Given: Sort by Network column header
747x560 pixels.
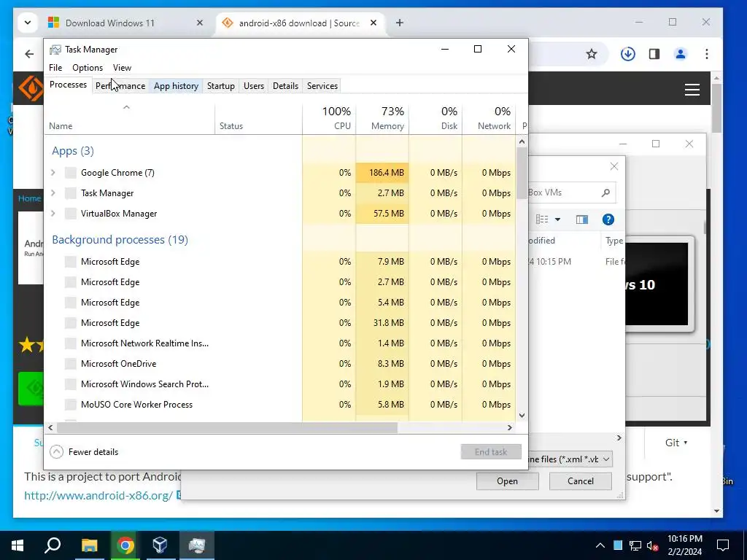Looking at the screenshot, I should [x=489, y=118].
